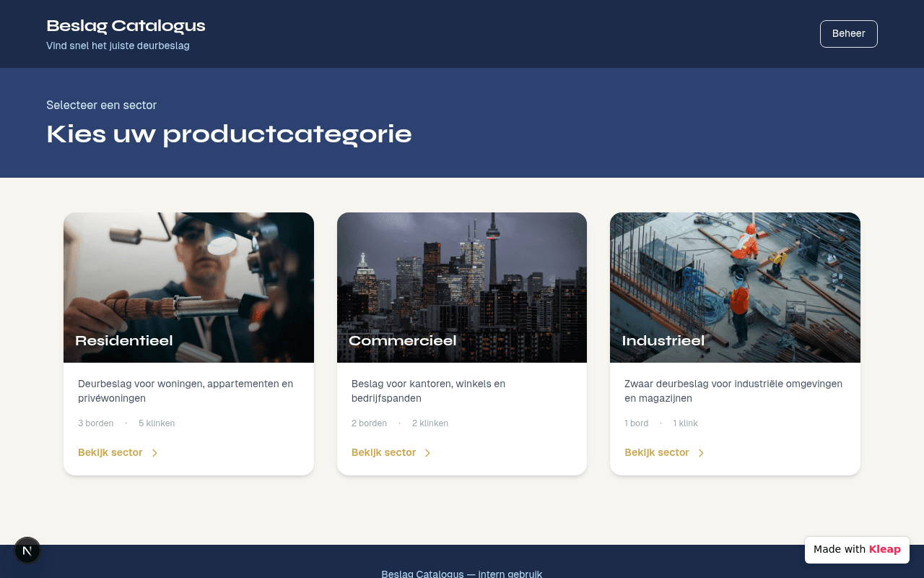Open the Residentieel sector image

(x=188, y=288)
